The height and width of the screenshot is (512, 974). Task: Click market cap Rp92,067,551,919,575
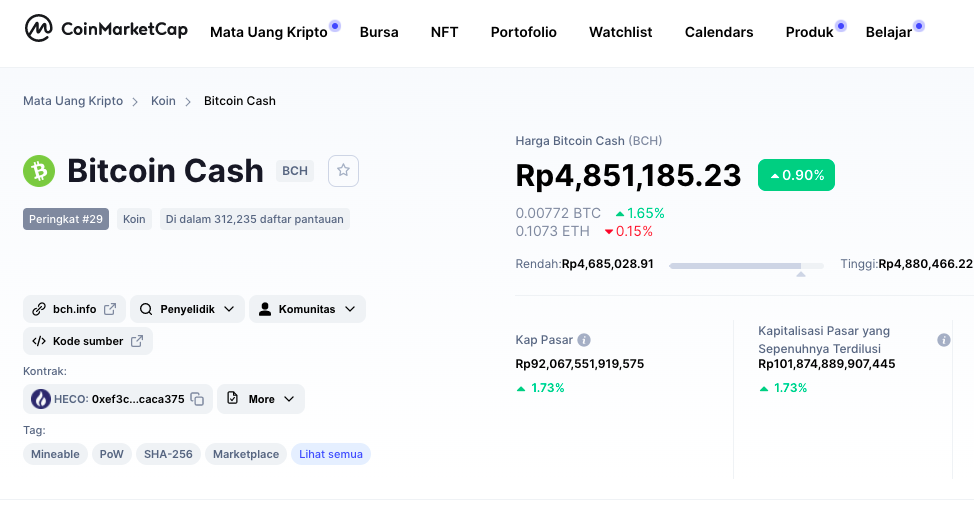580,364
